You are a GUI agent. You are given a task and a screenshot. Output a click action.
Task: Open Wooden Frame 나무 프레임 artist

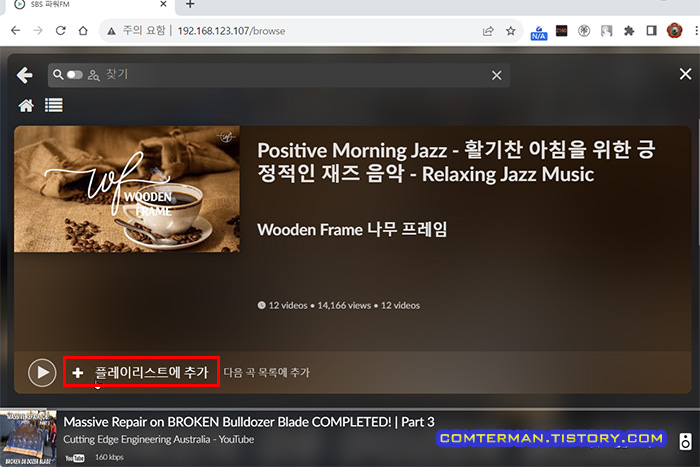(x=352, y=229)
